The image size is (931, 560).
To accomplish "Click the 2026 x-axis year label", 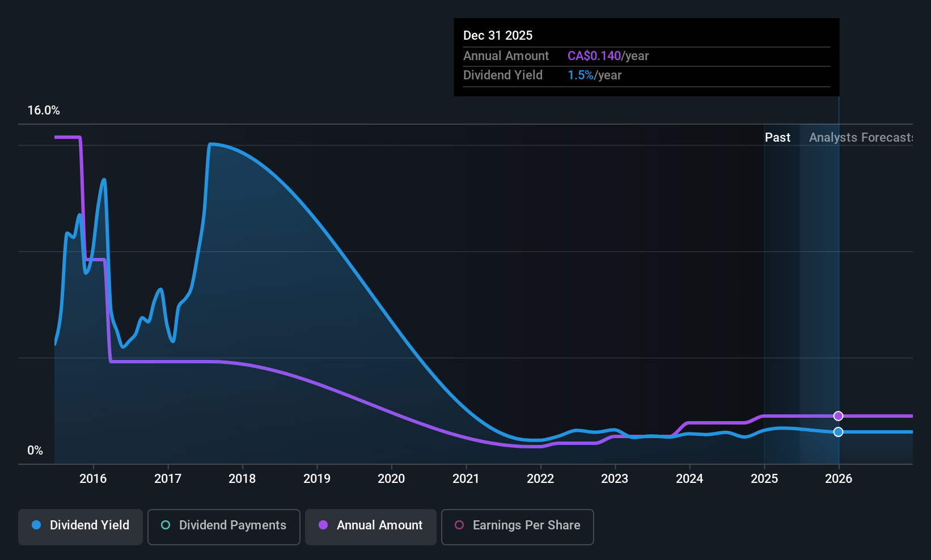I will 839,478.
